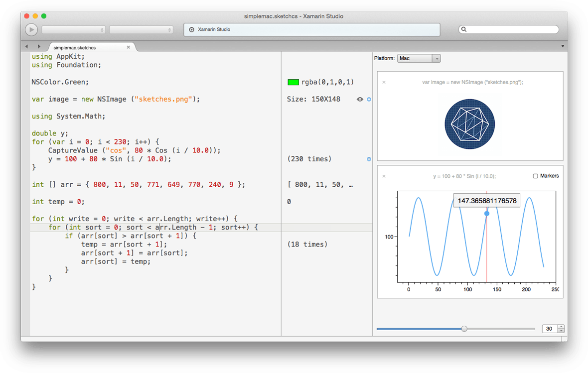Click the panel title var image = new NSImage
This screenshot has height=373, width=588.
(472, 82)
